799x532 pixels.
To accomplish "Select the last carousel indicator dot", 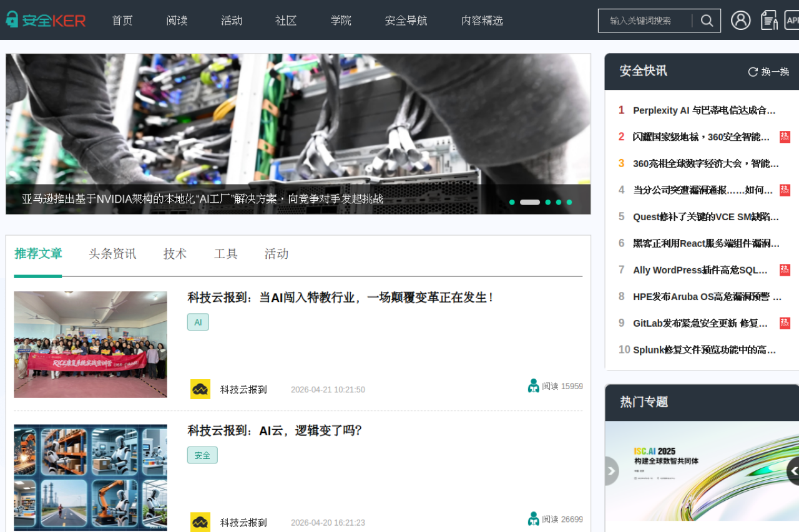I will point(569,202).
